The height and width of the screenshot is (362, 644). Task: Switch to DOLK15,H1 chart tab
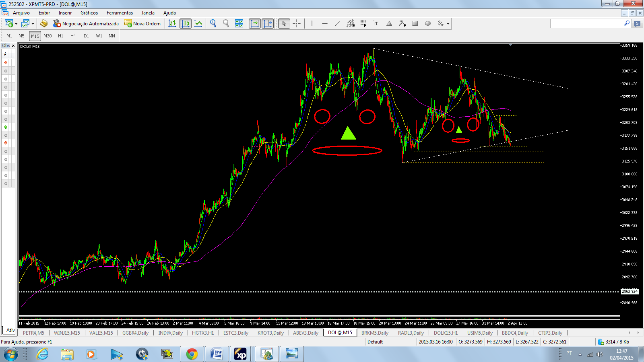pyautogui.click(x=446, y=333)
